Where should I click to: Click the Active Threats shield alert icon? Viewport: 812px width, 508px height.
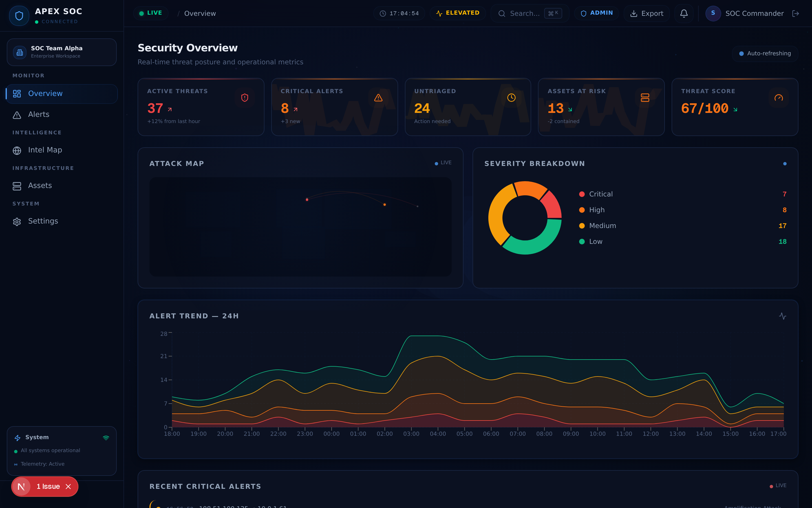(x=245, y=97)
